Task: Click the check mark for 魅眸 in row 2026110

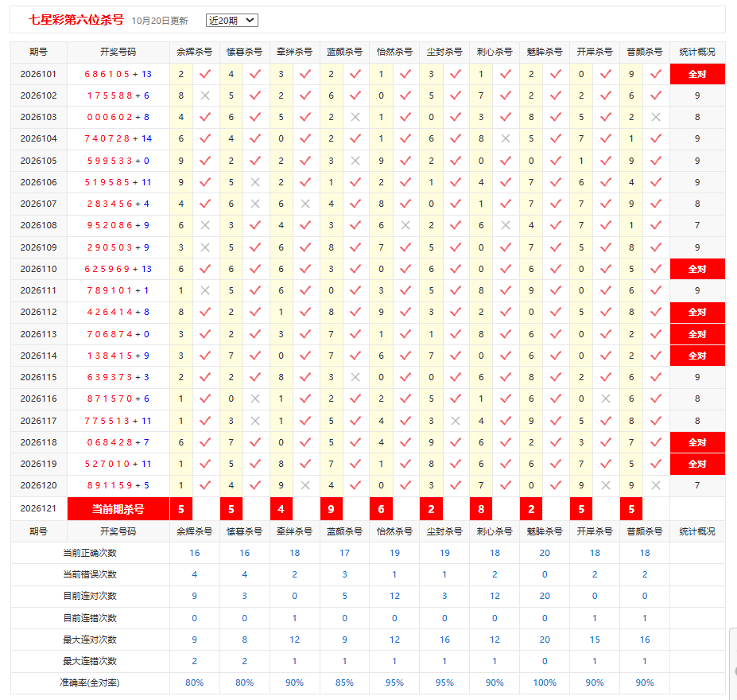Action: [556, 269]
